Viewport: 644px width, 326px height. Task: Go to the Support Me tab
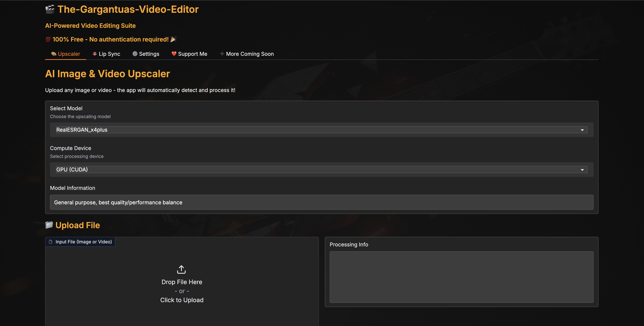pos(189,54)
